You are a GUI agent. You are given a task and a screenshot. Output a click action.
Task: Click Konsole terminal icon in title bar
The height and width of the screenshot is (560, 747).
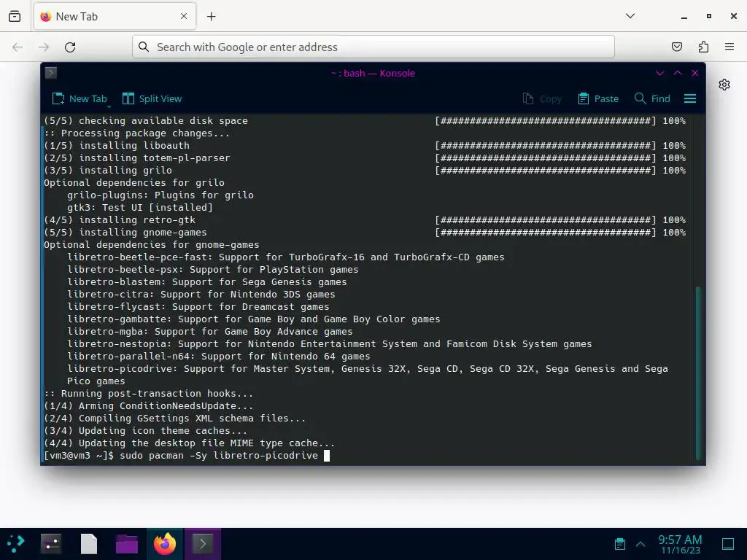tap(51, 73)
